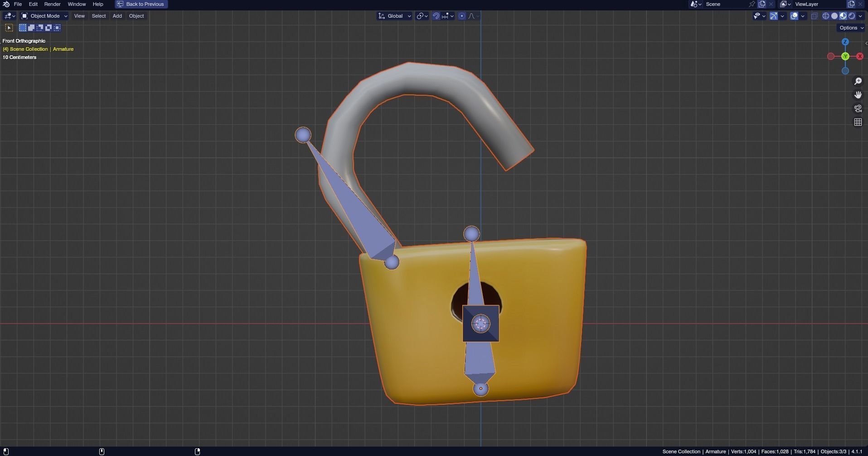Click the red X axis on gizmo
This screenshot has width=868, height=456.
860,56
